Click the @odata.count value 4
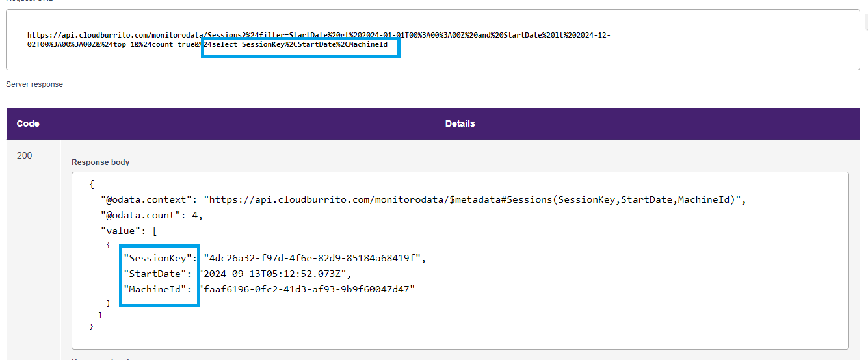 (196, 215)
